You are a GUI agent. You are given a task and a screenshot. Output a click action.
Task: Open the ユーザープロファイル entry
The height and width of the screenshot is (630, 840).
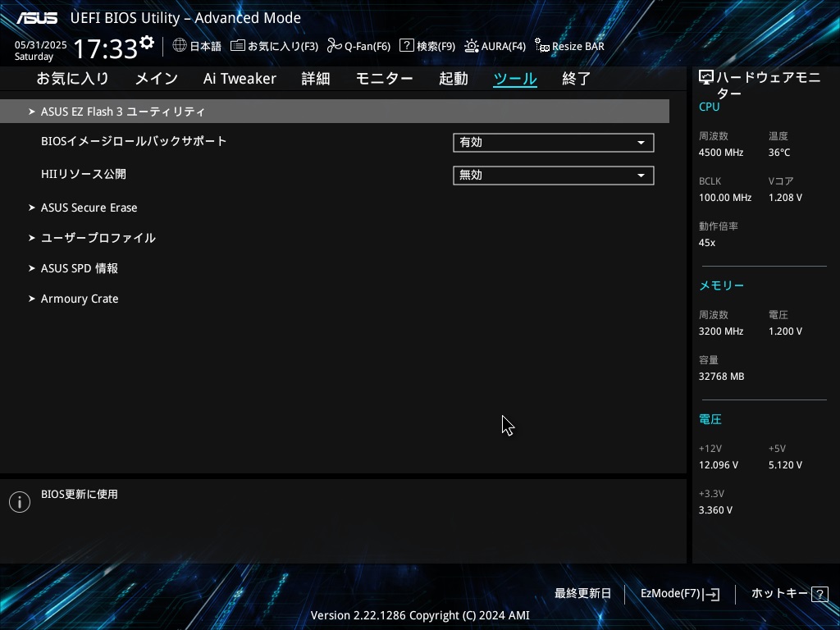coord(98,238)
